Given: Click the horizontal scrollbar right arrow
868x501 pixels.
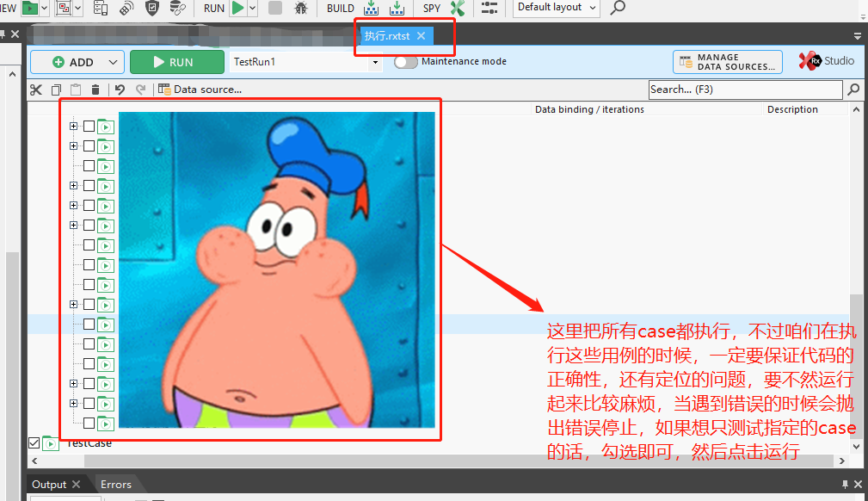Looking at the screenshot, I should [x=842, y=461].
